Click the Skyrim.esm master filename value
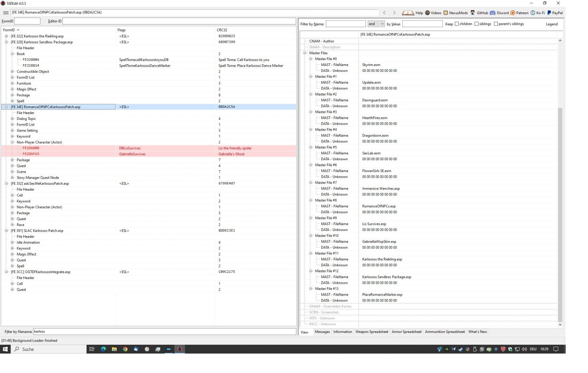Screen dimensions: 588x373 coord(371,65)
